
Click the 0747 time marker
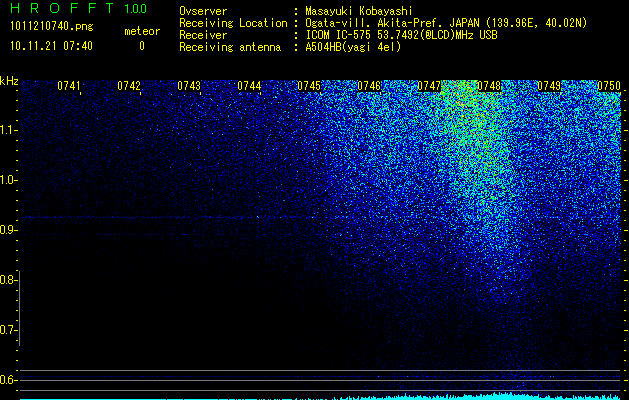(x=429, y=86)
